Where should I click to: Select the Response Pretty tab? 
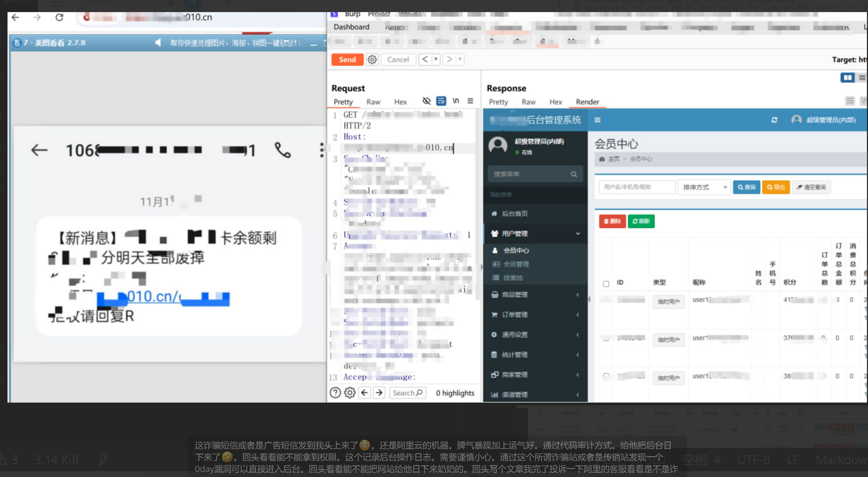coord(498,102)
